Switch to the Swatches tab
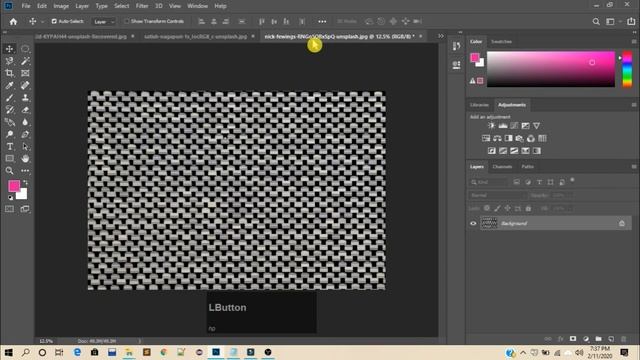The image size is (640, 360). pyautogui.click(x=501, y=42)
